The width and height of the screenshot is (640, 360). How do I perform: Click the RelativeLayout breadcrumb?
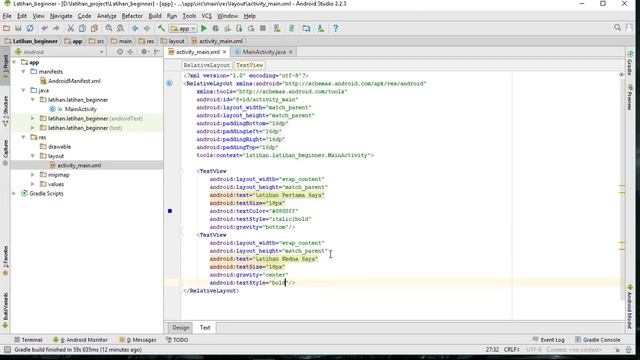click(x=207, y=65)
